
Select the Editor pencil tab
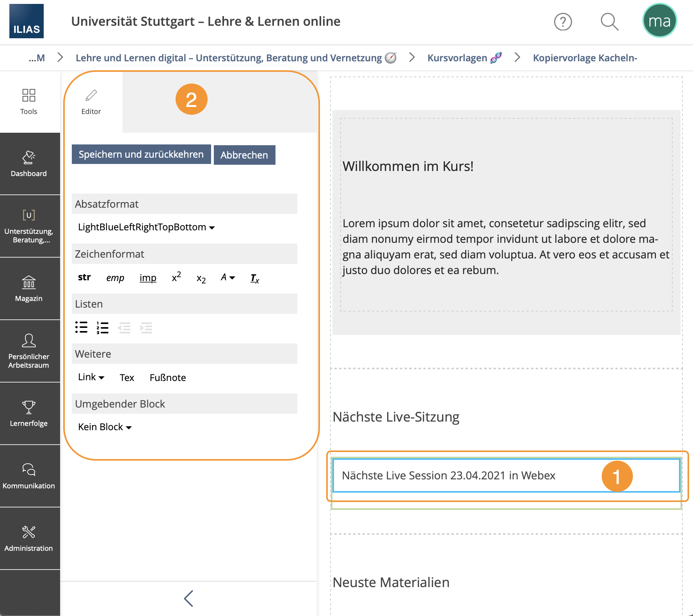pyautogui.click(x=91, y=102)
